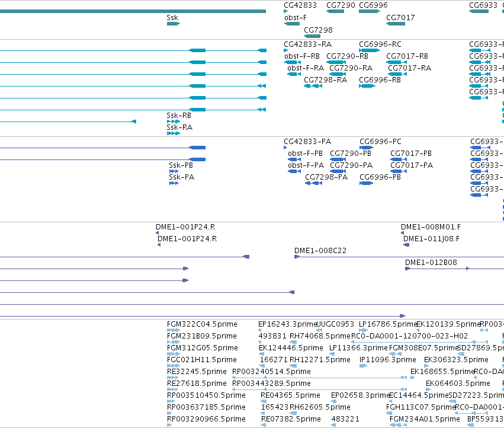This screenshot has width=504, height=428.
Task: Click the CG7017 gene label
Action: [x=400, y=18]
